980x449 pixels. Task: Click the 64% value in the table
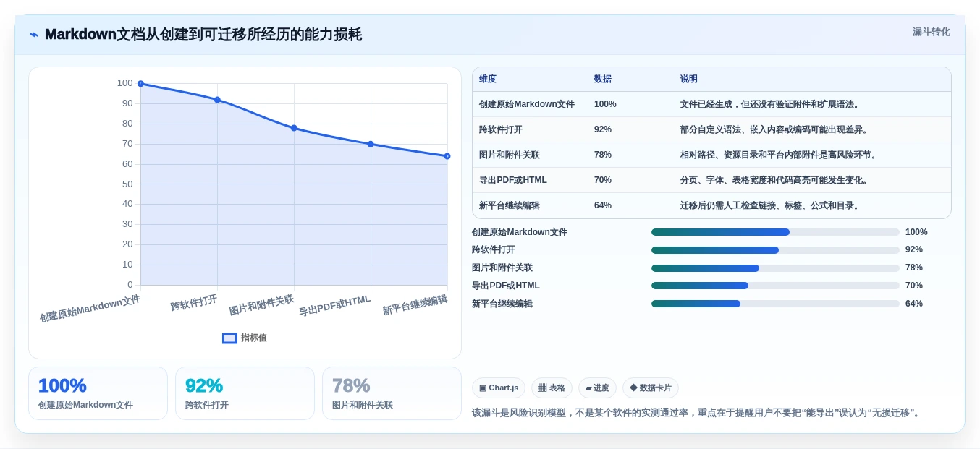[603, 205]
